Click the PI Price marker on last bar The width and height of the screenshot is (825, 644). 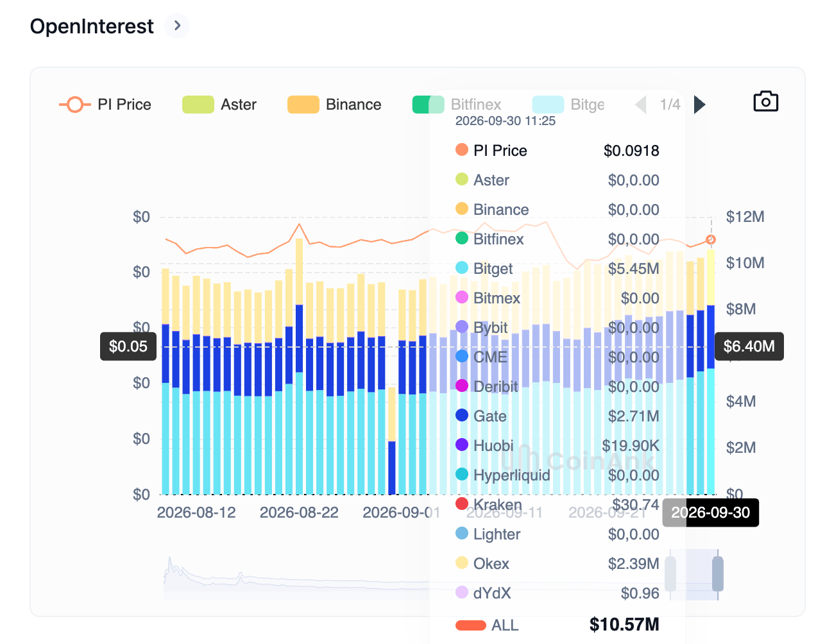point(710,240)
